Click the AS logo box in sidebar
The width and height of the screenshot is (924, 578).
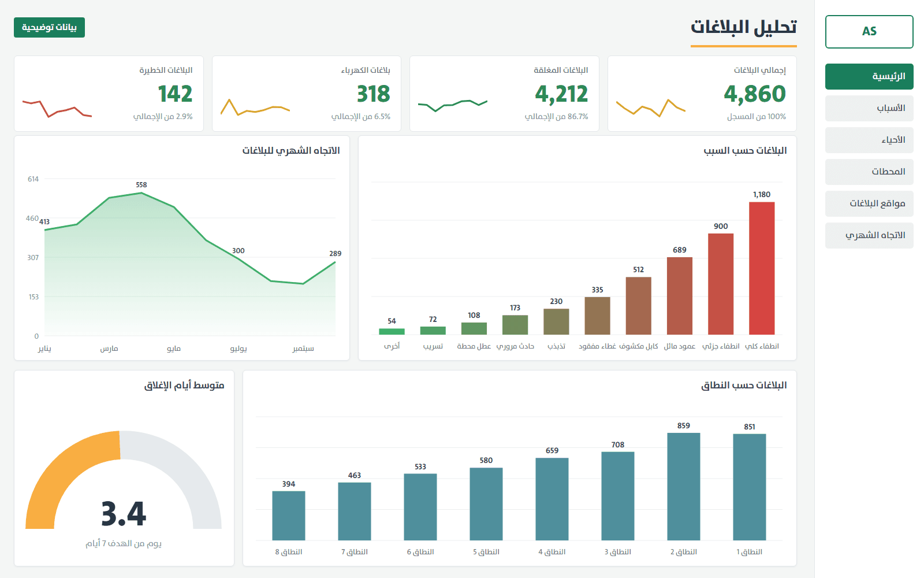[869, 32]
